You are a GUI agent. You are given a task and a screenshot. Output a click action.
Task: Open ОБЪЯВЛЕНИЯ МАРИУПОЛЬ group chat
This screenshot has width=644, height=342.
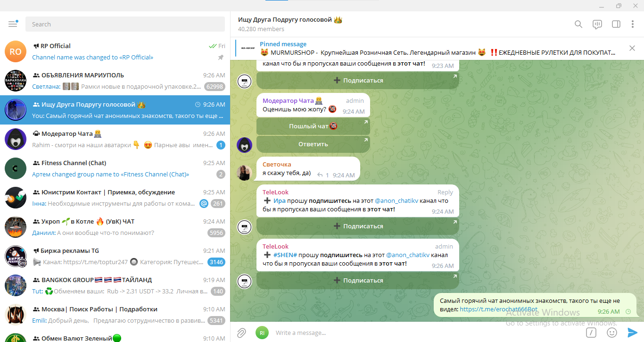pos(115,81)
